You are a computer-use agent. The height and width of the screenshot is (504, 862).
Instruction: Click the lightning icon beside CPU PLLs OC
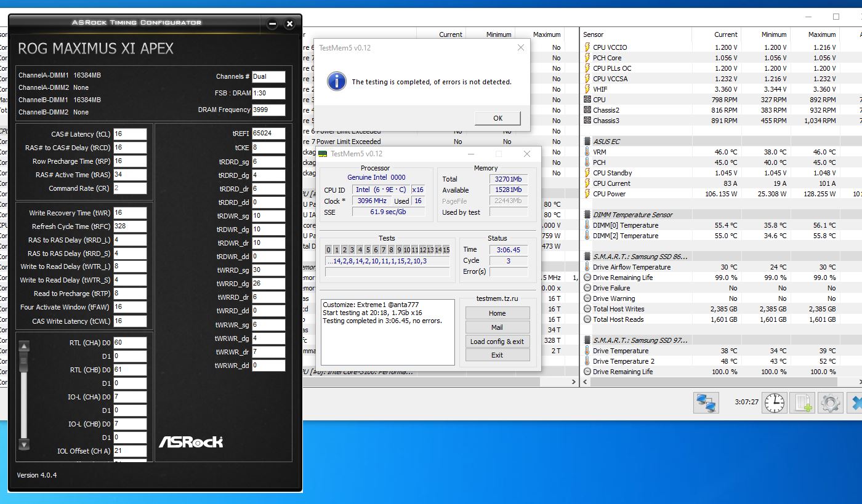587,68
